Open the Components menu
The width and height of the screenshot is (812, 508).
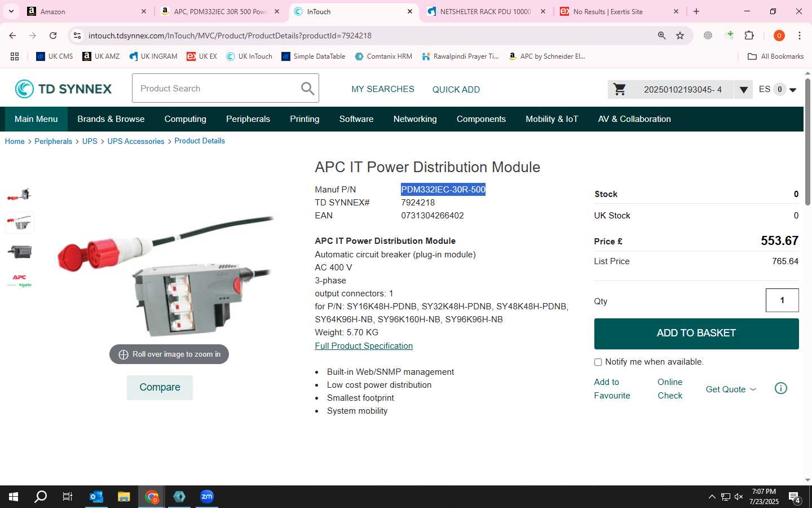click(x=481, y=119)
